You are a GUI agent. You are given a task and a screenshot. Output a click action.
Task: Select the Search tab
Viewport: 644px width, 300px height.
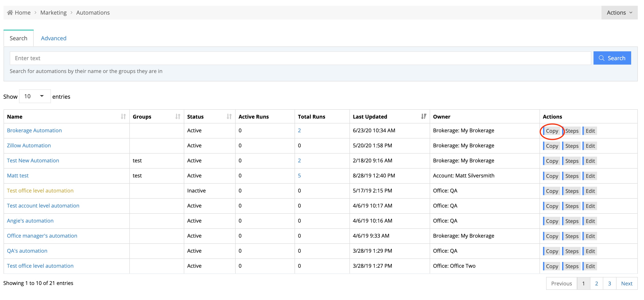pyautogui.click(x=19, y=38)
